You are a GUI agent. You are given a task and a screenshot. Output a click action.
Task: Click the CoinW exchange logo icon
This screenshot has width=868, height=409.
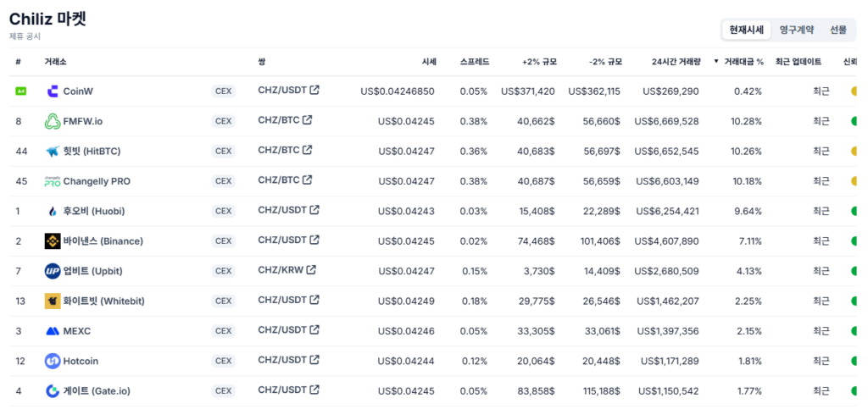coord(53,91)
